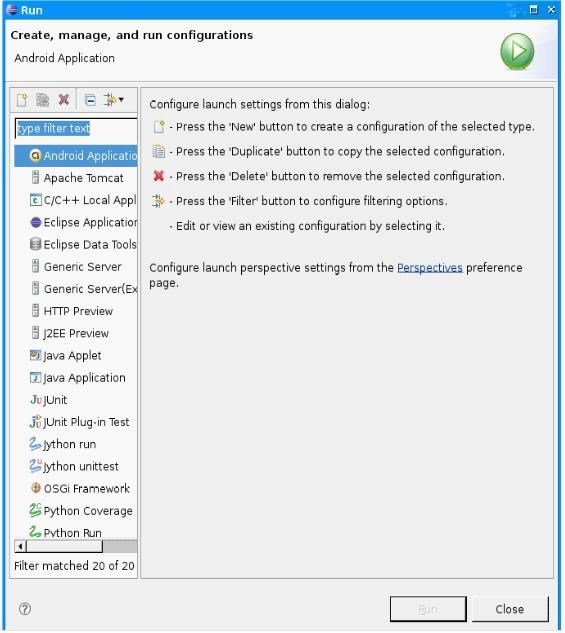565x633 pixels.
Task: Open the Filter configurations dropdown arrow
Action: click(121, 99)
